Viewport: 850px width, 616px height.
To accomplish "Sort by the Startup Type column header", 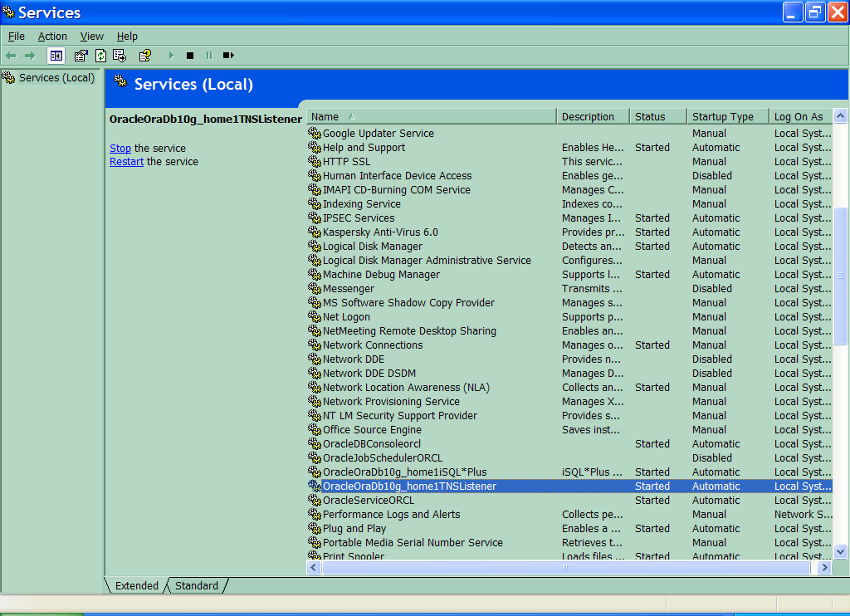I will point(726,117).
